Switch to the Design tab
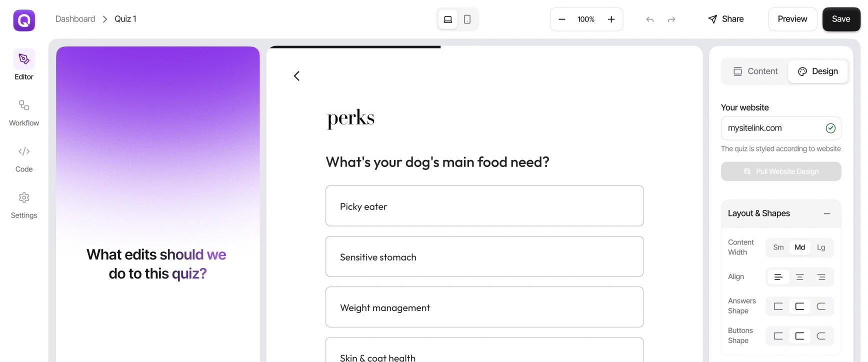868x362 pixels. (x=818, y=71)
